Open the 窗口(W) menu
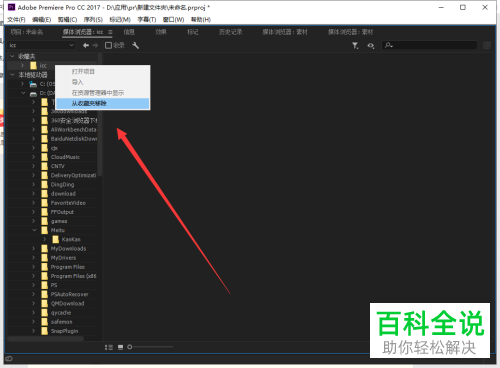Image resolution: width=500 pixels, height=368 pixels. click(173, 20)
